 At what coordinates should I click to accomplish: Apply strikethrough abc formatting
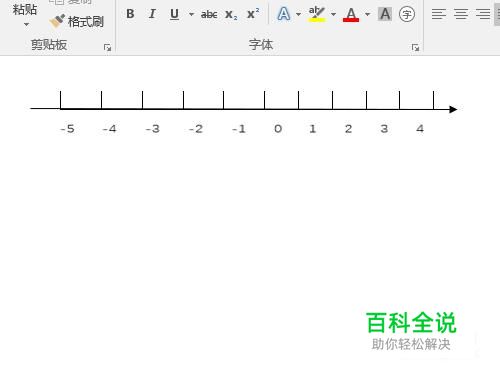click(209, 14)
